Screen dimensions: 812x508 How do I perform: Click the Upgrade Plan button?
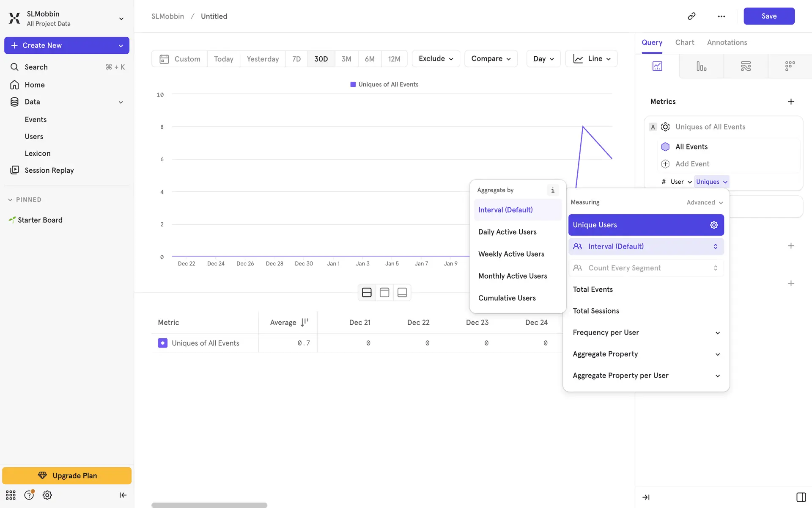point(67,475)
